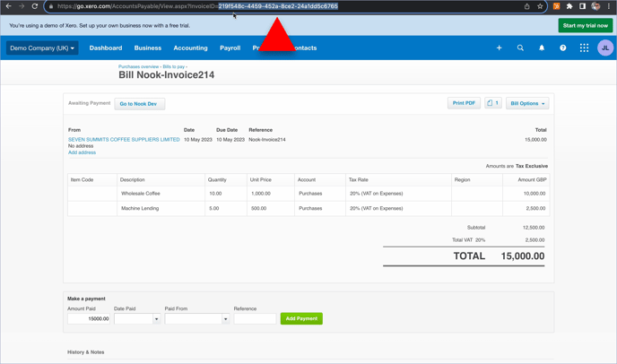Viewport: 617px width, 364px height.
Task: Click the Date Paid input field
Action: point(134,319)
